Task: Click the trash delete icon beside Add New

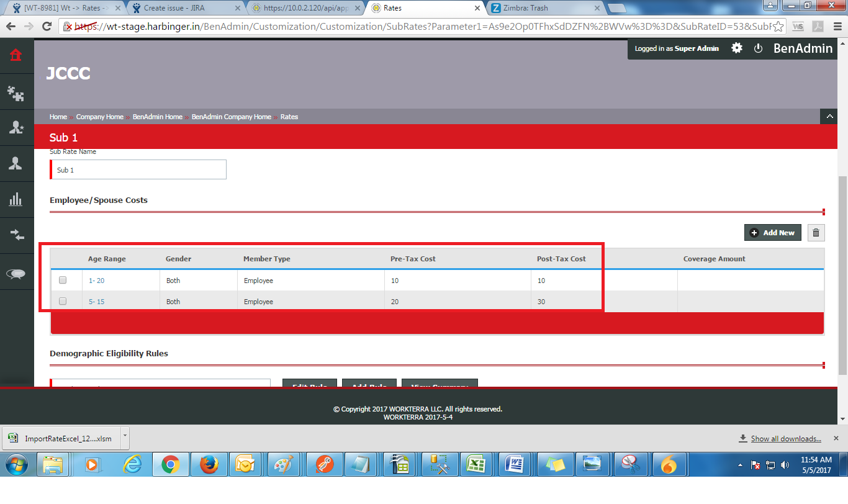Action: (816, 233)
